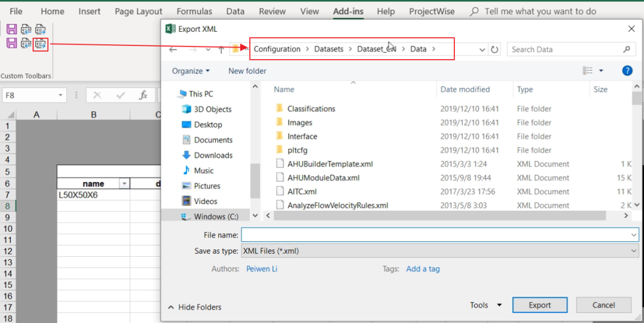
Task: Go back with the dialog's Back arrow
Action: (173, 50)
